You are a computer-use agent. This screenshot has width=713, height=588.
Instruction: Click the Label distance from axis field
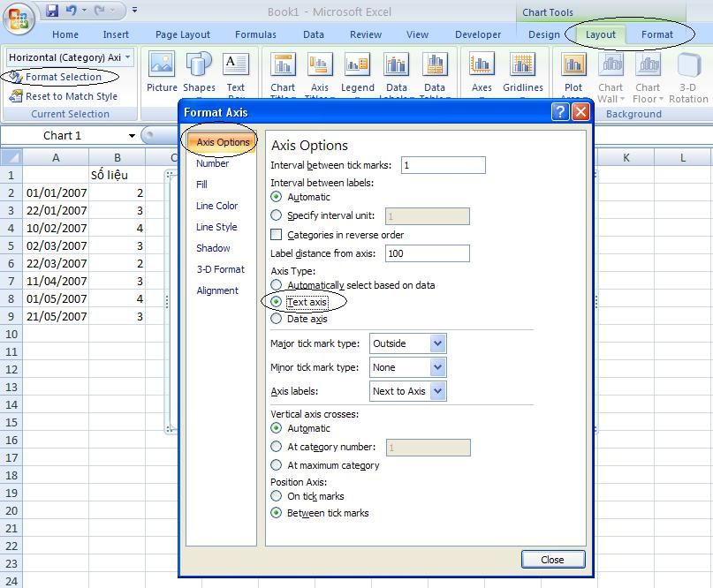tap(426, 253)
